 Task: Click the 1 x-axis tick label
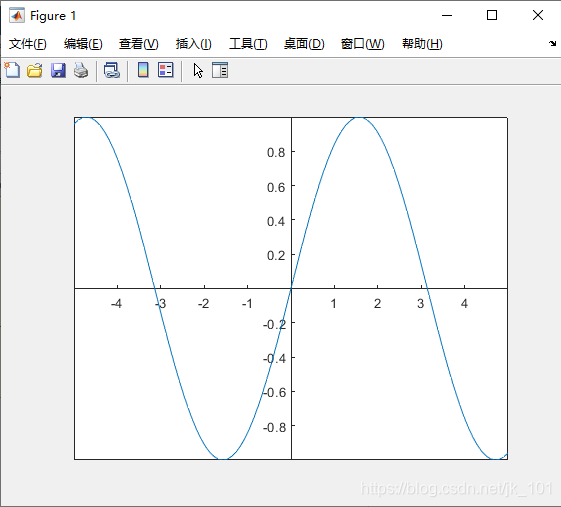pyautogui.click(x=333, y=304)
